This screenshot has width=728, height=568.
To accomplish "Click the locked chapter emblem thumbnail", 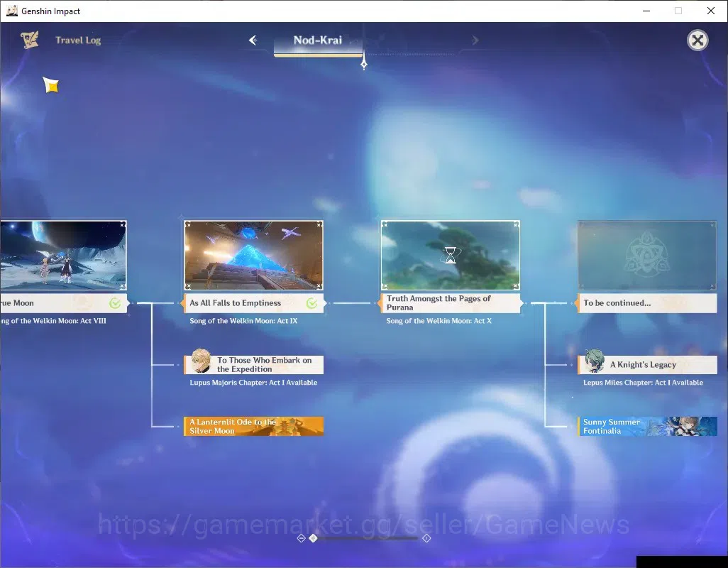I will pos(647,256).
